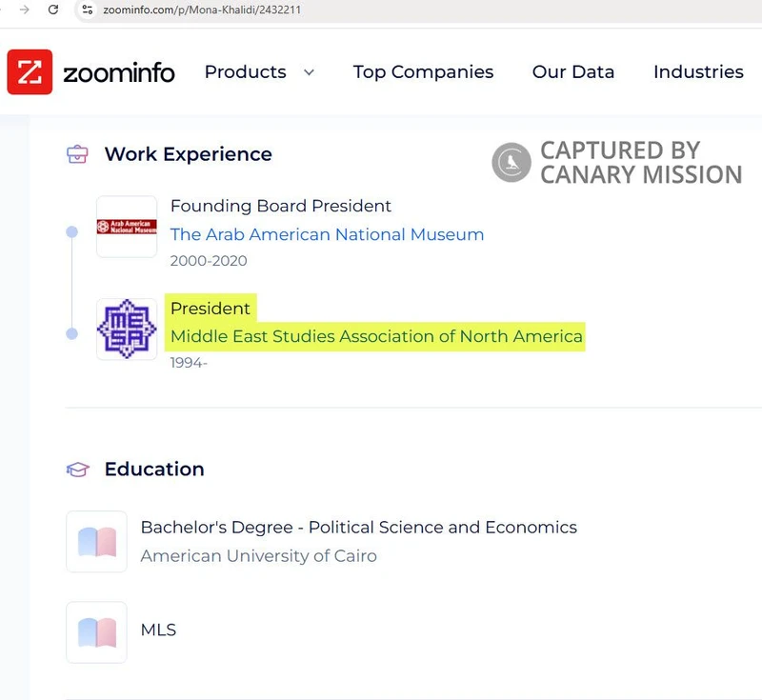Click the browser forward arrow
The image size is (762, 700).
(x=25, y=10)
